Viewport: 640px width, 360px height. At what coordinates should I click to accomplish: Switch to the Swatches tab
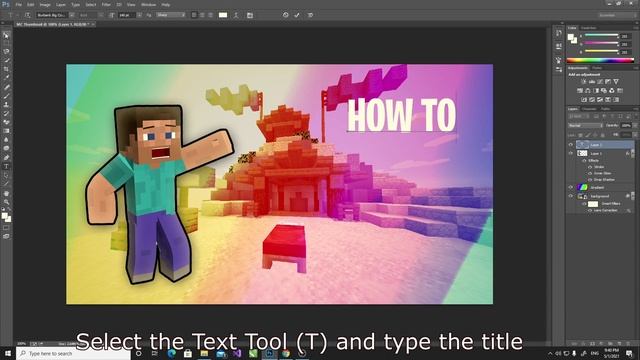click(588, 28)
